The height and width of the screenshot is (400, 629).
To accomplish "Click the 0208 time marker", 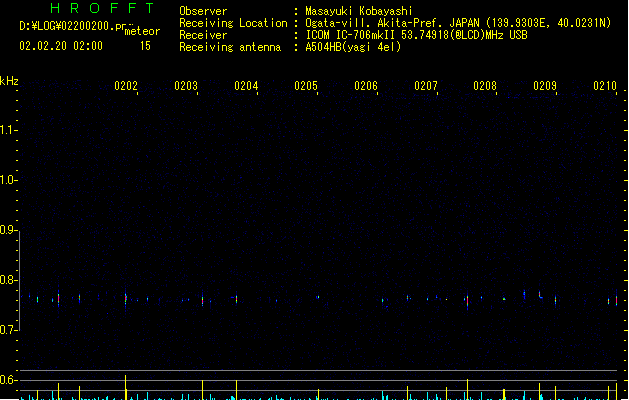I will pos(485,86).
